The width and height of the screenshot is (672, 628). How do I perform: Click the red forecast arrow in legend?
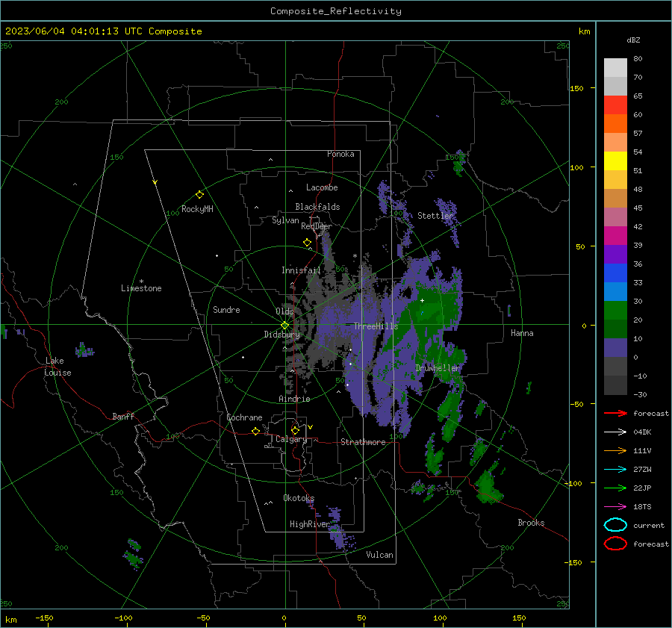click(x=615, y=413)
